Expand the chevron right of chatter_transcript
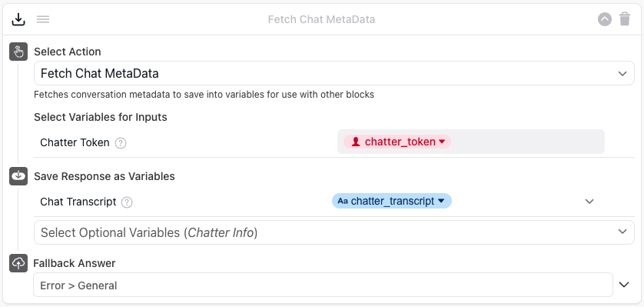 (589, 202)
